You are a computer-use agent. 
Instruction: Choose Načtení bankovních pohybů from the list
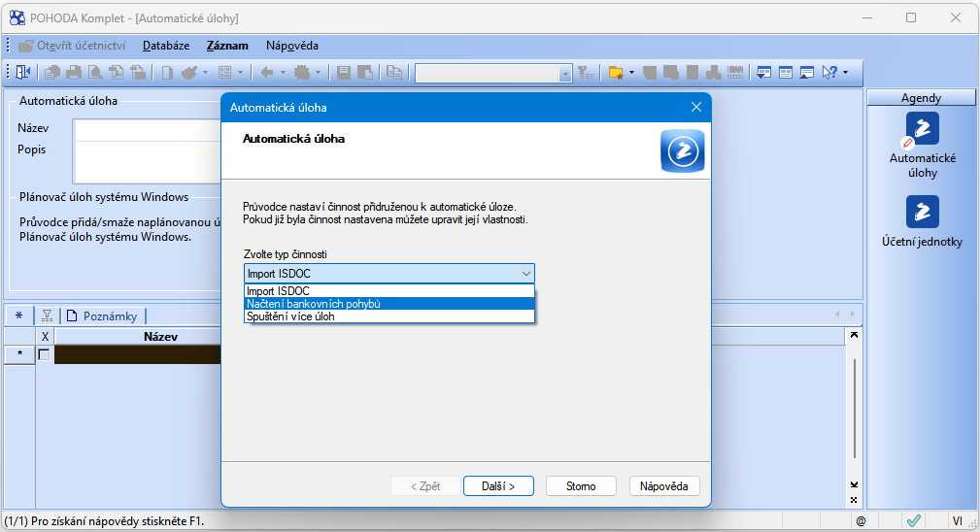click(389, 304)
